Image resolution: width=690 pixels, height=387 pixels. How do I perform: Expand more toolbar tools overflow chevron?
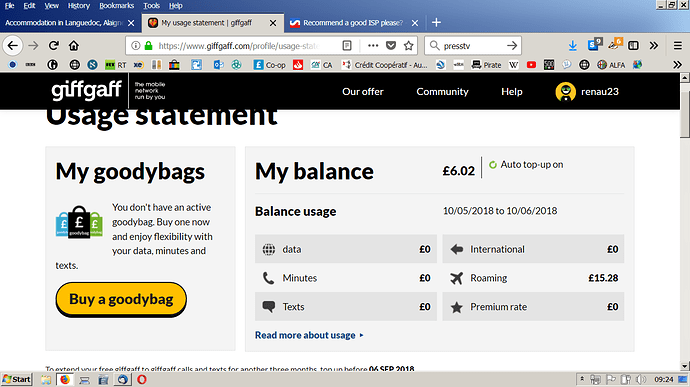(x=653, y=45)
